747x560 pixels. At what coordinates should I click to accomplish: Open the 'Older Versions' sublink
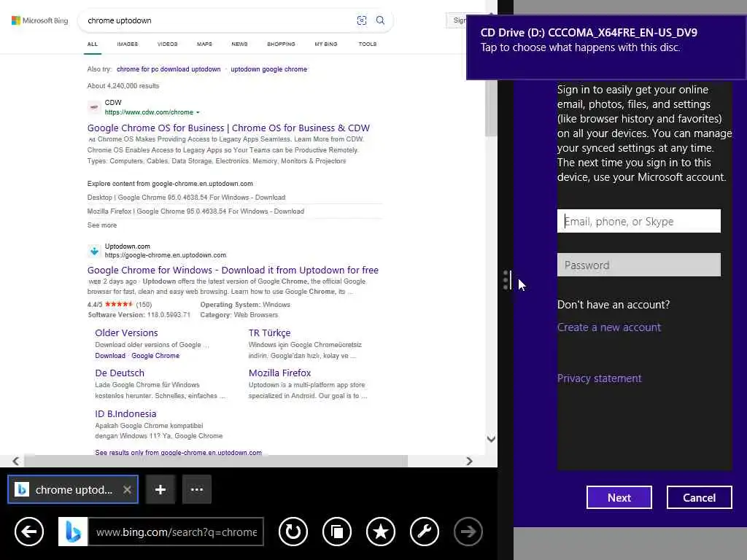tap(126, 332)
